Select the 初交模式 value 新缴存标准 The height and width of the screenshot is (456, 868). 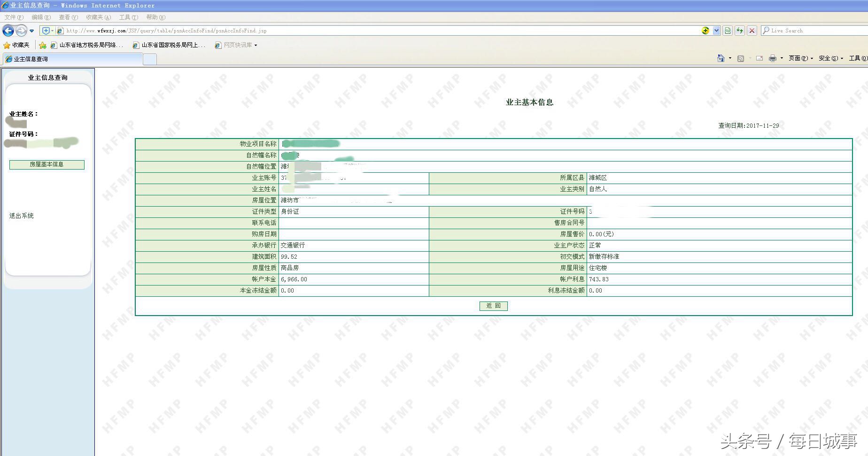coord(604,256)
